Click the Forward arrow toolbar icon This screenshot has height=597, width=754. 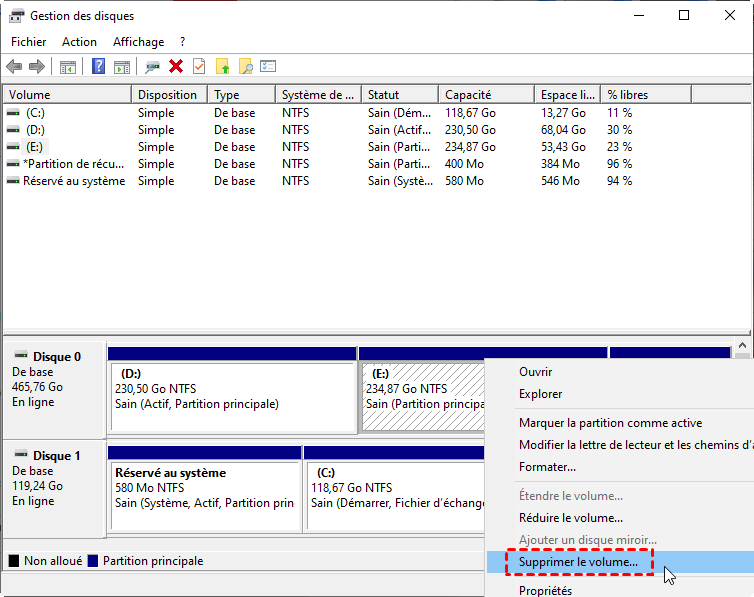point(37,67)
